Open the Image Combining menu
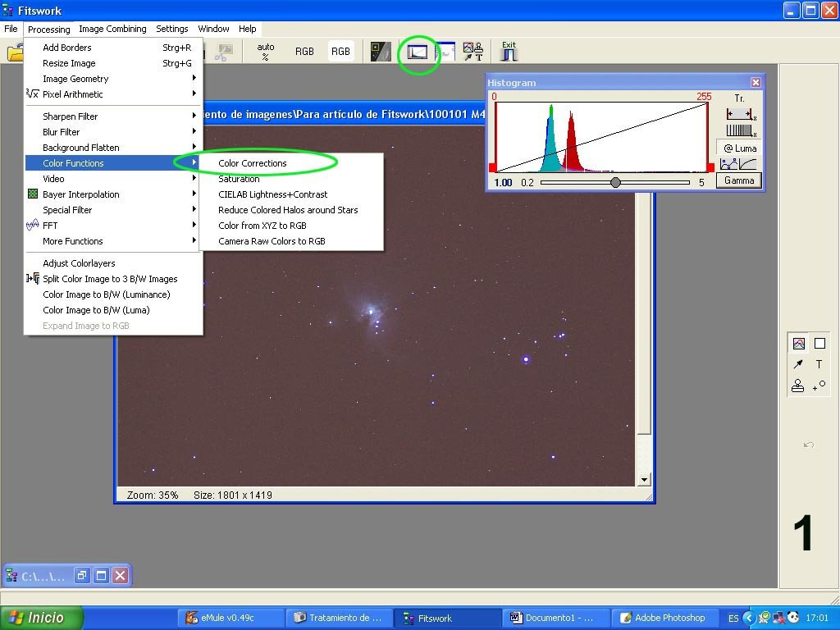Image resolution: width=840 pixels, height=630 pixels. (x=112, y=29)
